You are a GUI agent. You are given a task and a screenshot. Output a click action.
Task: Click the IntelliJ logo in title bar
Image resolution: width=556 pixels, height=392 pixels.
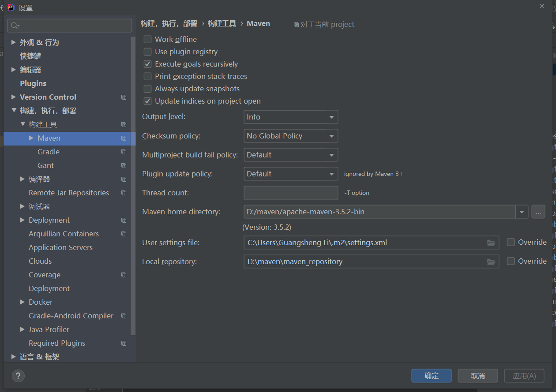[11, 7]
